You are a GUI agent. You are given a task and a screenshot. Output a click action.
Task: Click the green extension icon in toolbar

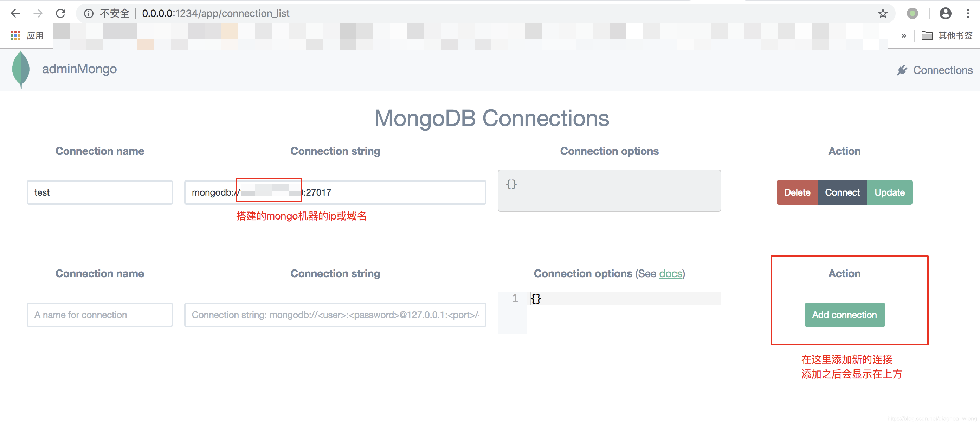coord(912,14)
